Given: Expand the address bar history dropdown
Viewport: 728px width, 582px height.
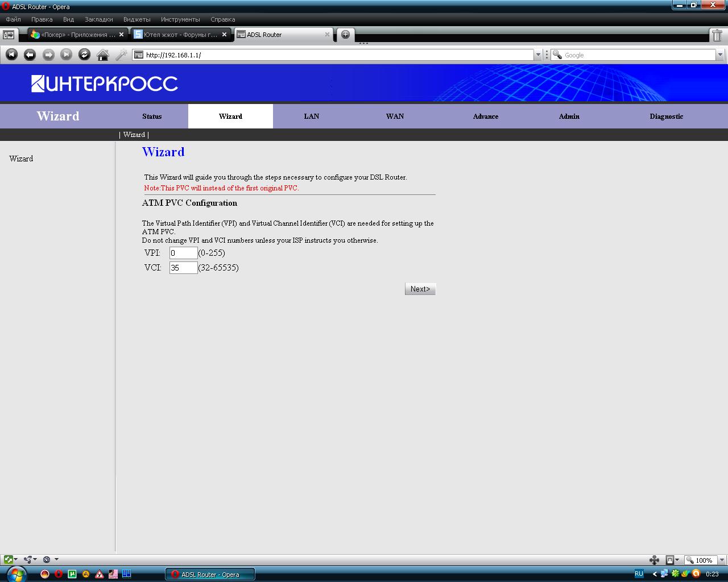Looking at the screenshot, I should coord(537,55).
